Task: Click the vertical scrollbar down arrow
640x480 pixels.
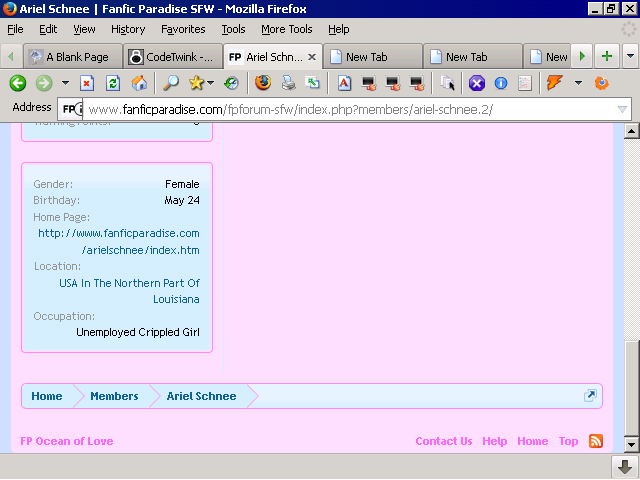Action: 631,444
